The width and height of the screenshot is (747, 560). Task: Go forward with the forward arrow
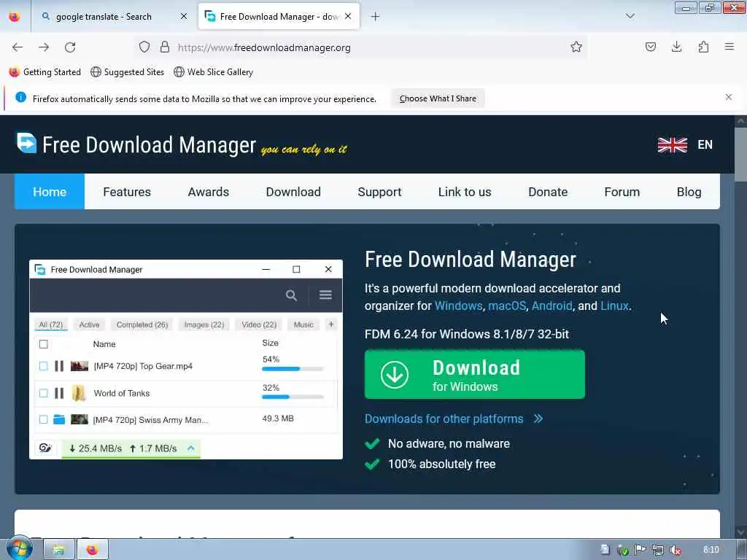tap(44, 47)
